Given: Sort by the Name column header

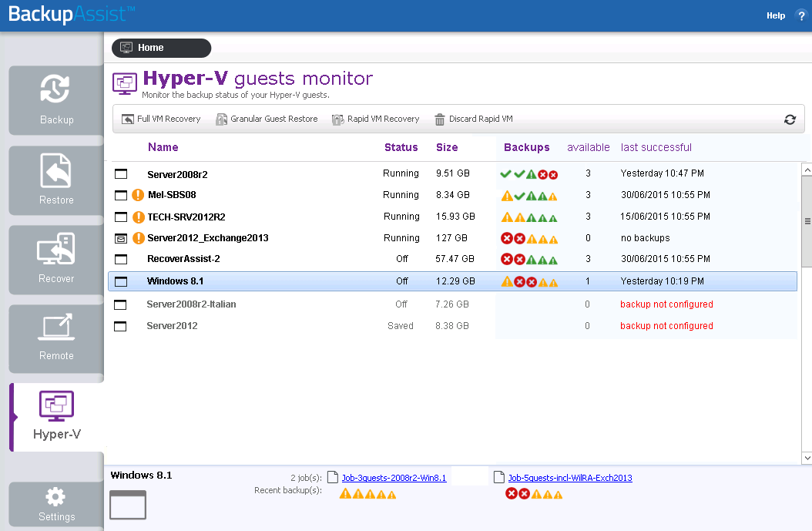Looking at the screenshot, I should coord(163,147).
